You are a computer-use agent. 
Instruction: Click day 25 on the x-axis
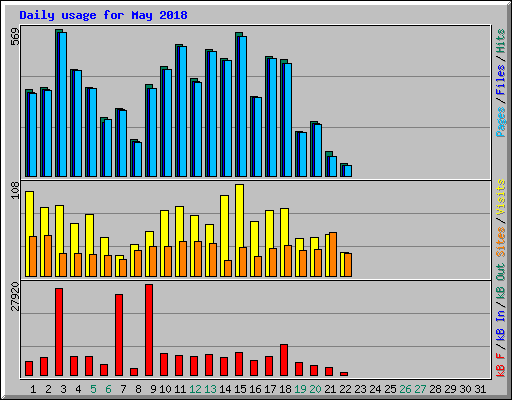pyautogui.click(x=390, y=389)
